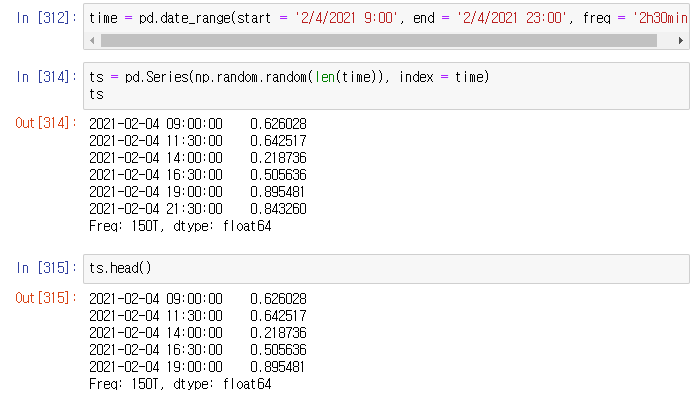Click into the pd.date_range code line

pyautogui.click(x=388, y=18)
